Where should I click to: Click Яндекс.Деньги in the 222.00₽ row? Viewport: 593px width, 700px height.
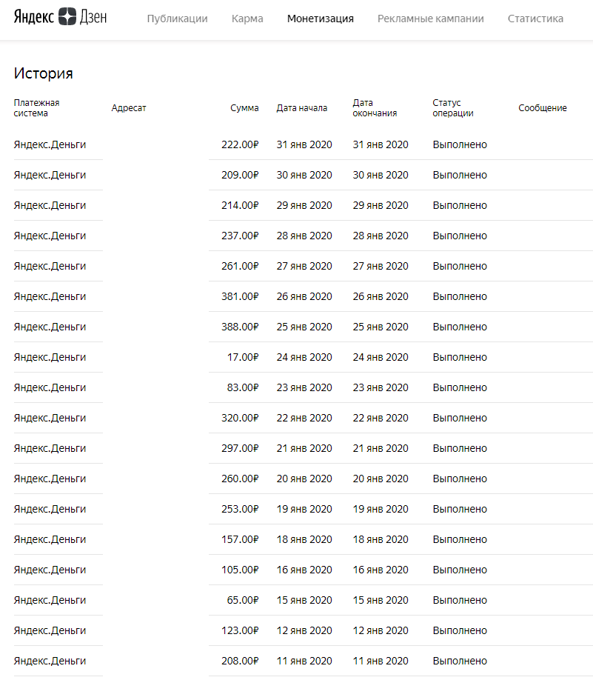pos(50,144)
